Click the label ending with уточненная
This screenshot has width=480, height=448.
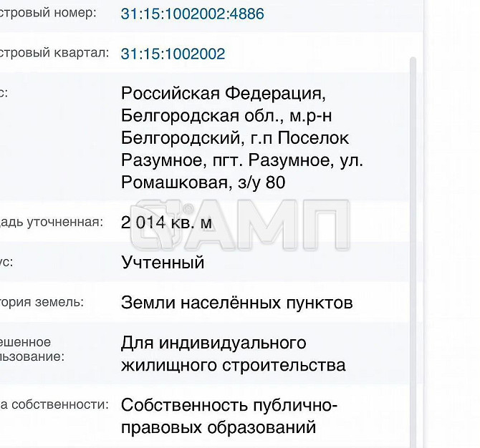pos(52,223)
